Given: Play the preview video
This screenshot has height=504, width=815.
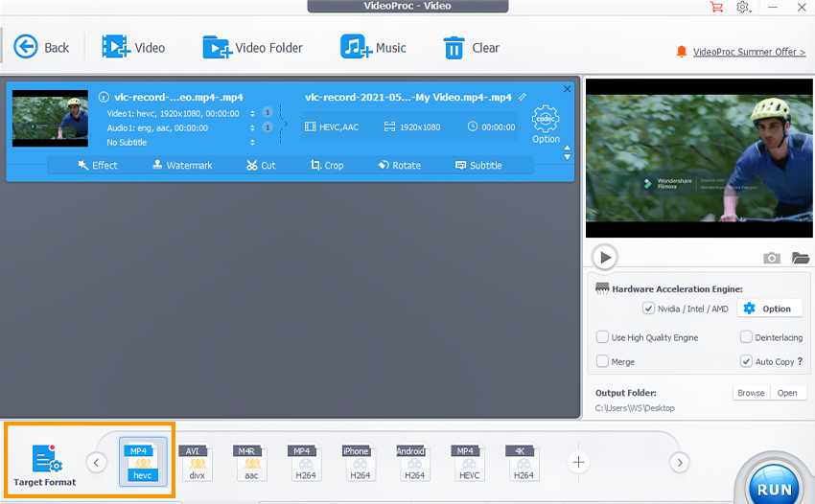Looking at the screenshot, I should pyautogui.click(x=604, y=257).
